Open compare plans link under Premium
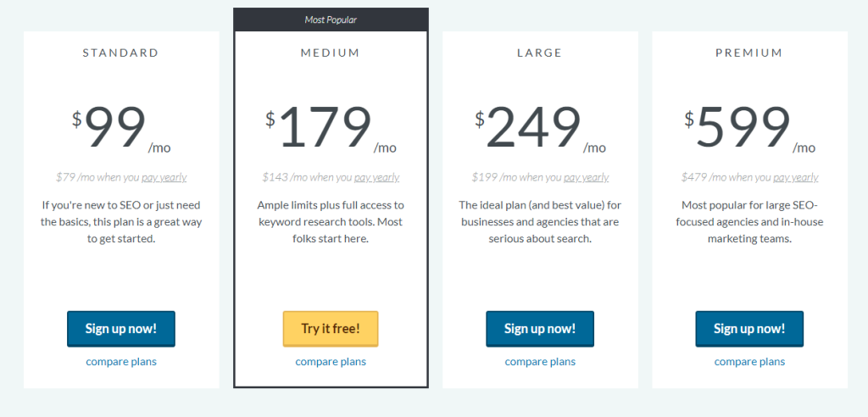The width and height of the screenshot is (868, 417). pos(749,362)
